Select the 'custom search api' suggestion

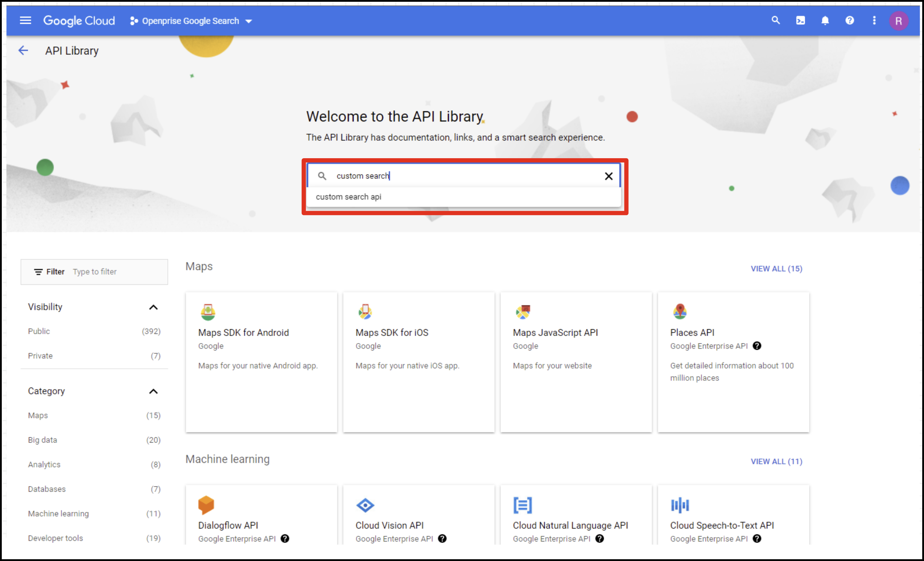(x=463, y=197)
